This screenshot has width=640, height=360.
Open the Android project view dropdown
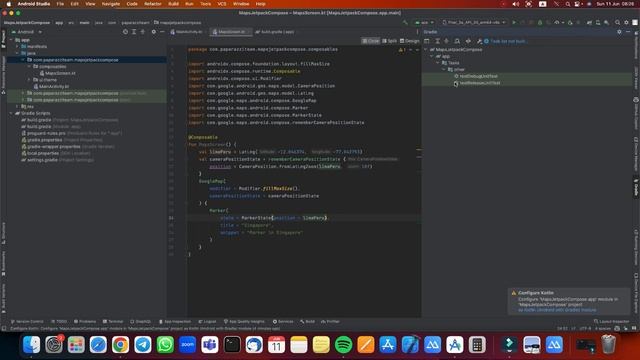pyautogui.click(x=27, y=32)
